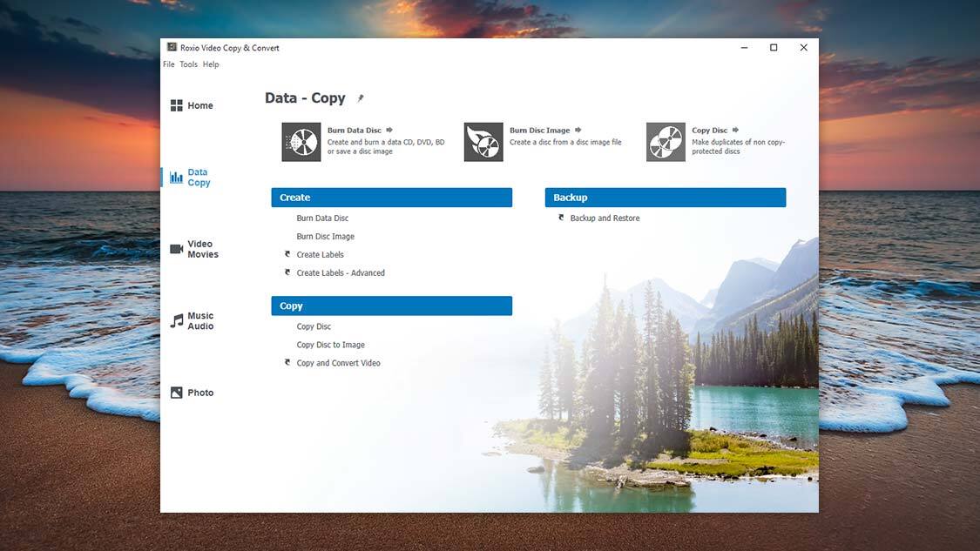Open the File menu
980x551 pixels.
coord(169,64)
